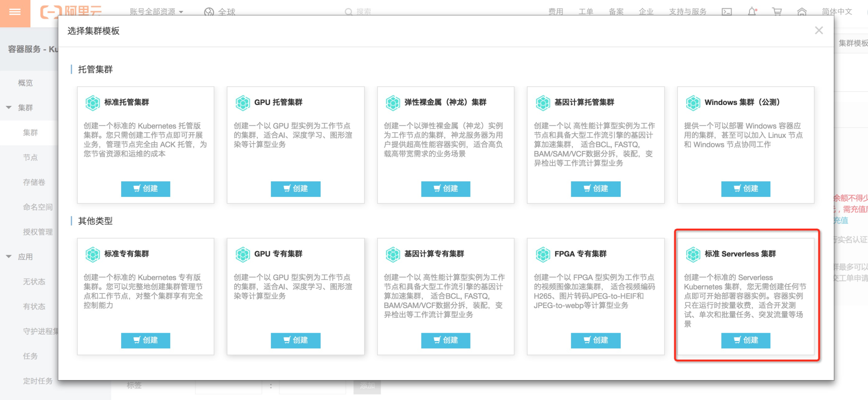Create a GPU 托管集群 cluster
The width and height of the screenshot is (868, 400).
point(296,189)
